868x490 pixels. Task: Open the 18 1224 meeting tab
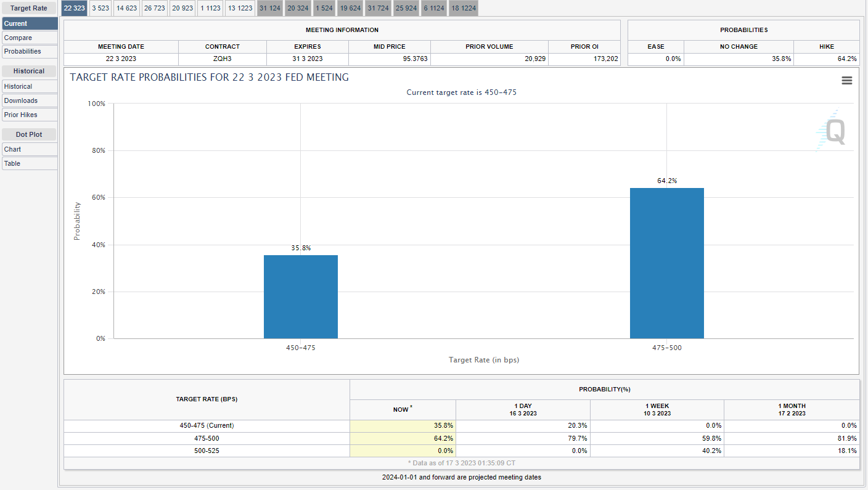[464, 8]
